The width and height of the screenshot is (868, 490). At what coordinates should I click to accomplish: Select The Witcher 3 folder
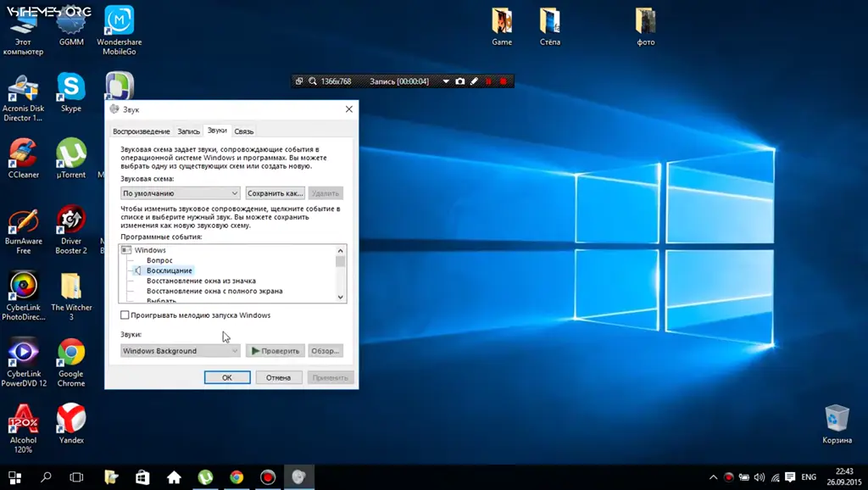71,297
